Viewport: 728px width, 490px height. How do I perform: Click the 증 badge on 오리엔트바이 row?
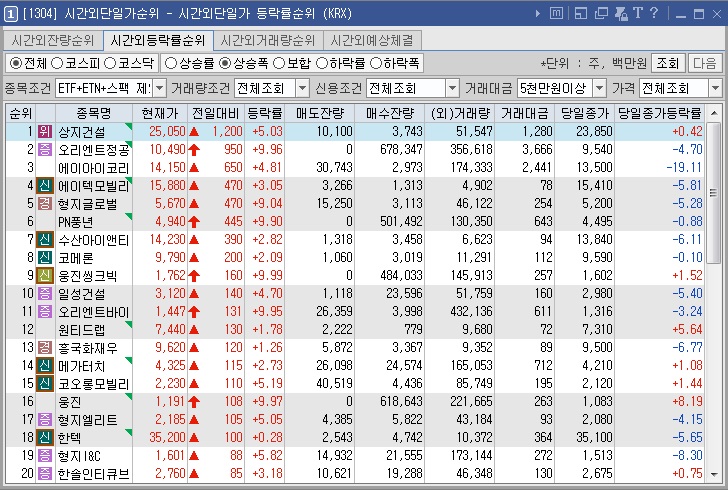click(45, 312)
